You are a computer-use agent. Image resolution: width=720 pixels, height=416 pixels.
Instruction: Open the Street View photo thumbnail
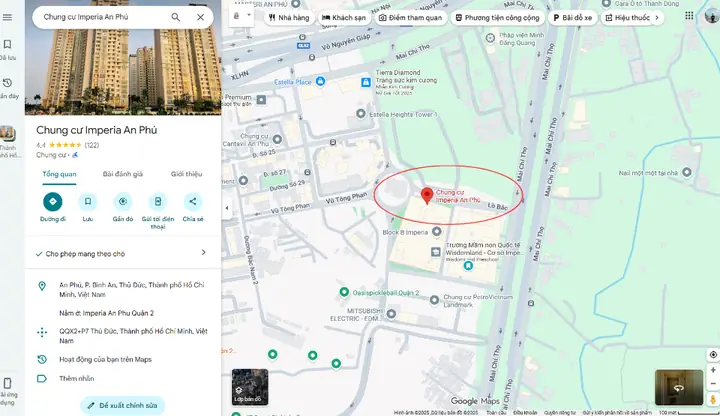679,387
